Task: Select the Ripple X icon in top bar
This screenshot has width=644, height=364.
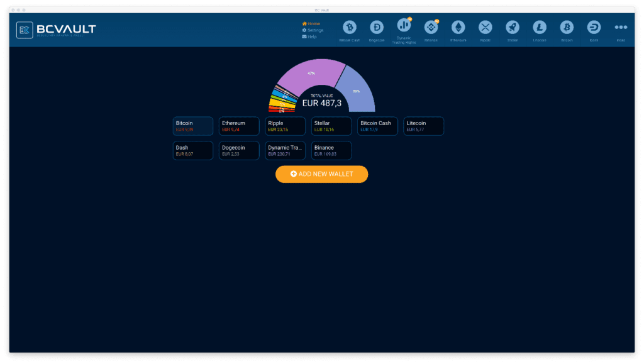Action: tap(485, 28)
